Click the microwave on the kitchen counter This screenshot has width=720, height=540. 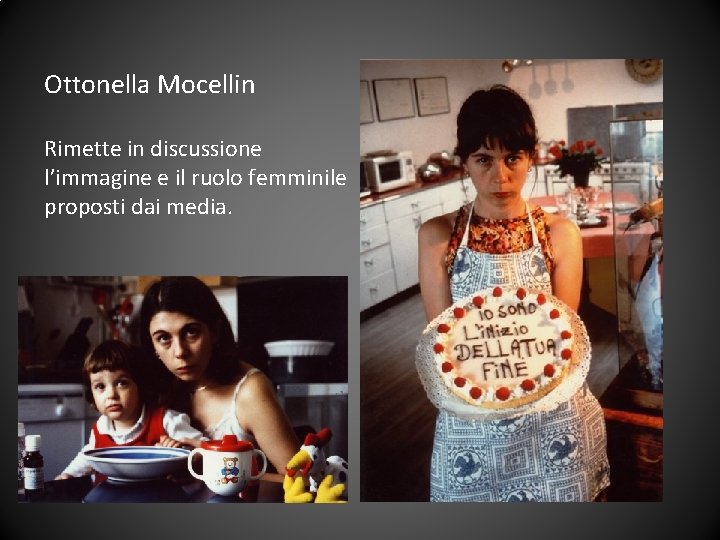[388, 171]
